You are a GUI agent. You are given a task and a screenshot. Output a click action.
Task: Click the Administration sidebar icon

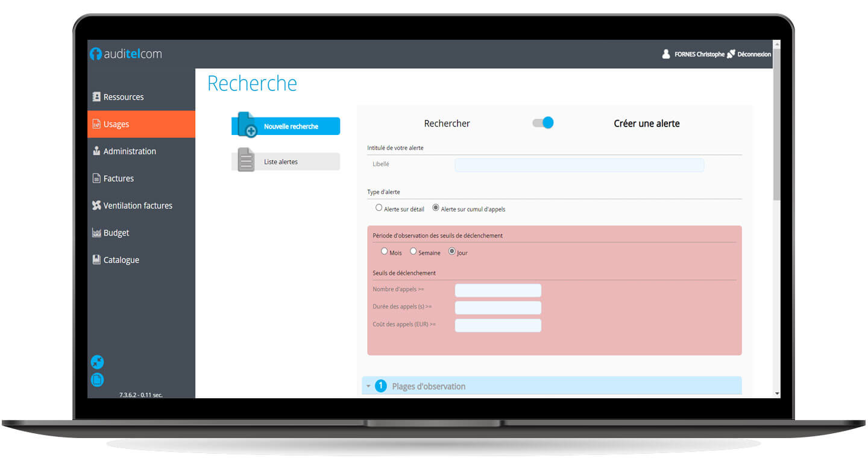96,151
